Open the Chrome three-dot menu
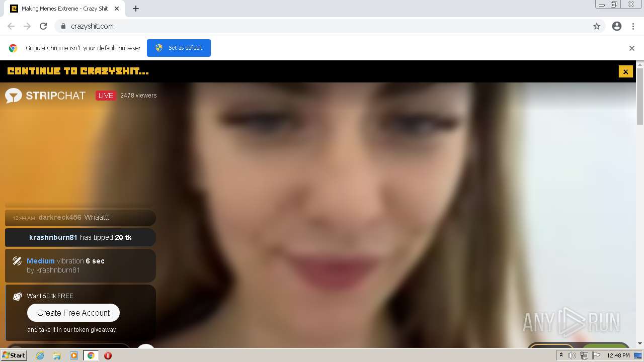 pos(633,26)
